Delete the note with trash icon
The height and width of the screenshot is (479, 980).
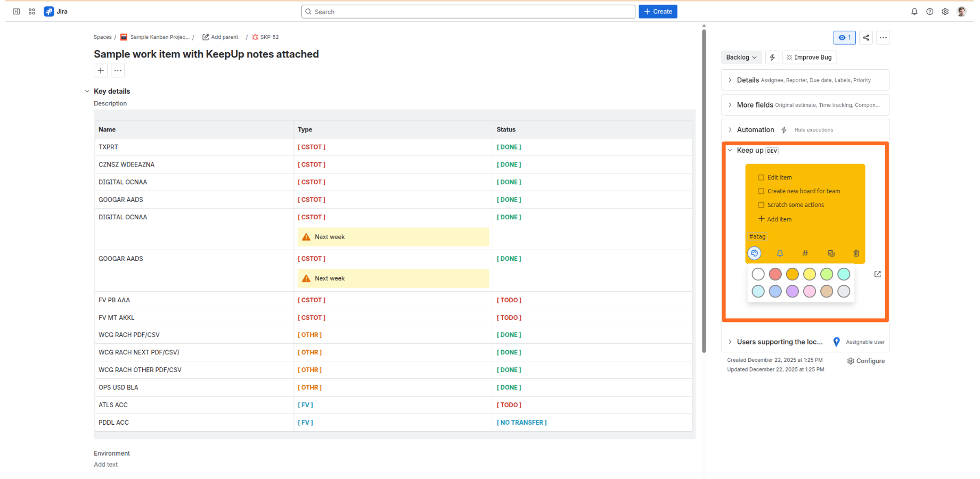click(856, 253)
